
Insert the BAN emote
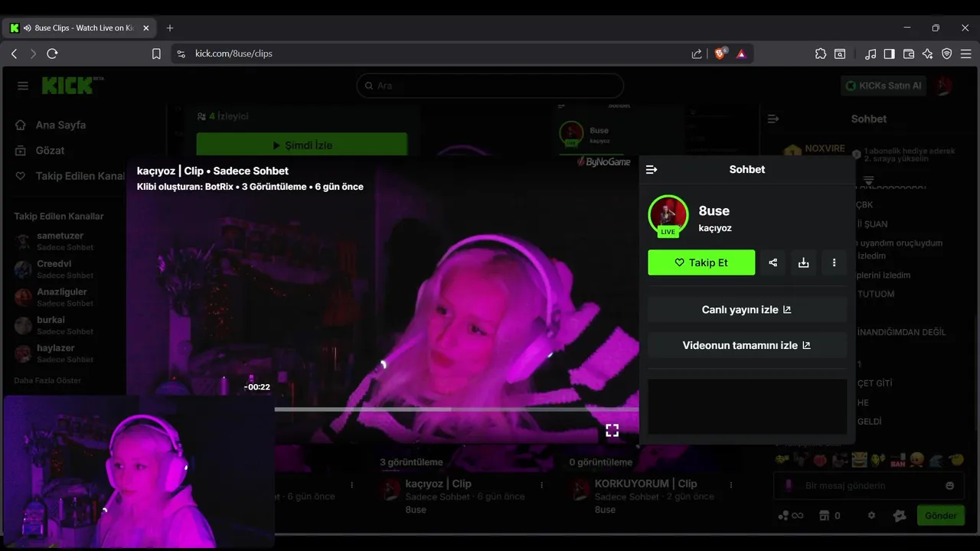[897, 460]
